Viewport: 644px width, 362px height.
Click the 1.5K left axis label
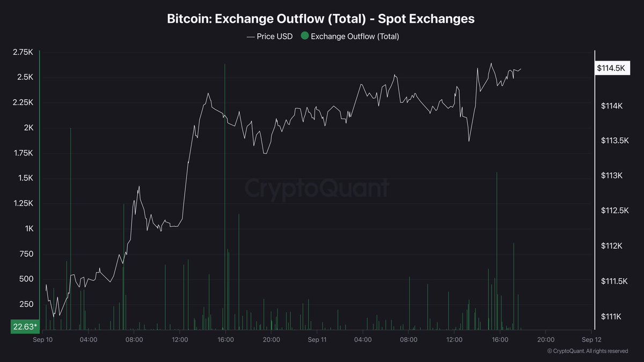[25, 178]
